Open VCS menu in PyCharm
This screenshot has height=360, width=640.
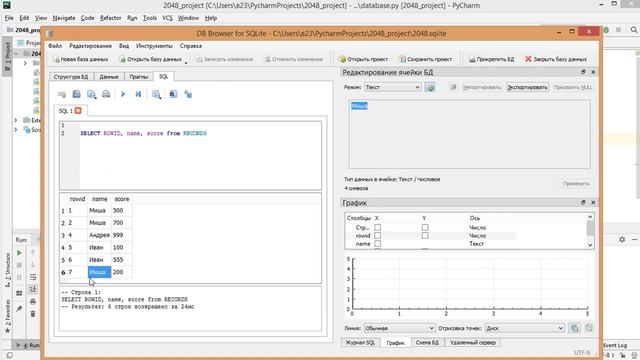tap(167, 18)
